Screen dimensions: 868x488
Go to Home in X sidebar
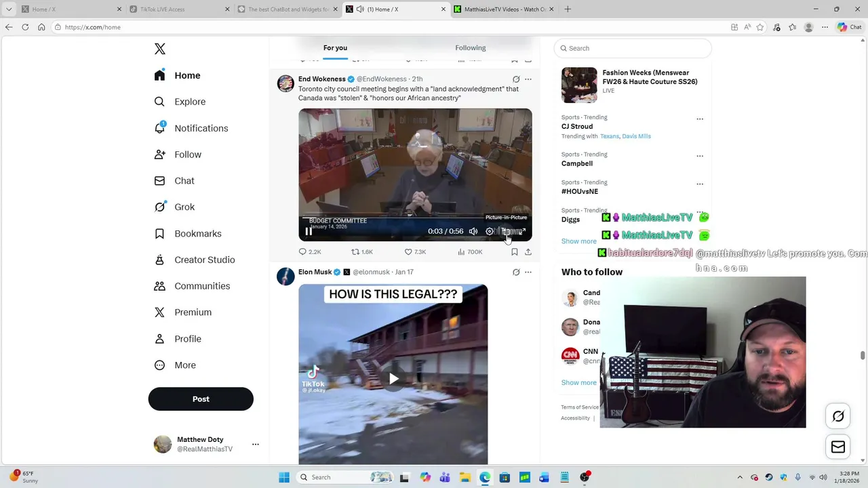pyautogui.click(x=177, y=75)
